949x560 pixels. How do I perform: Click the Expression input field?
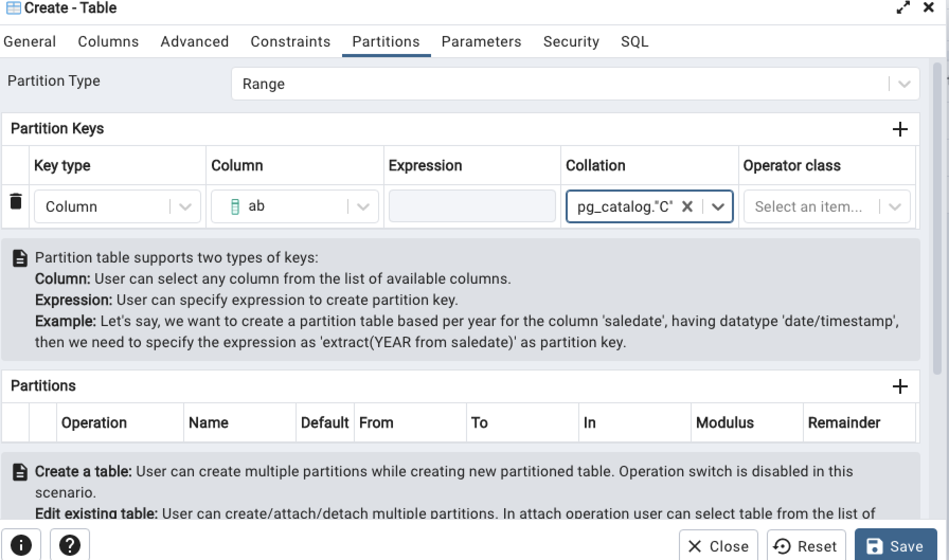(x=471, y=205)
